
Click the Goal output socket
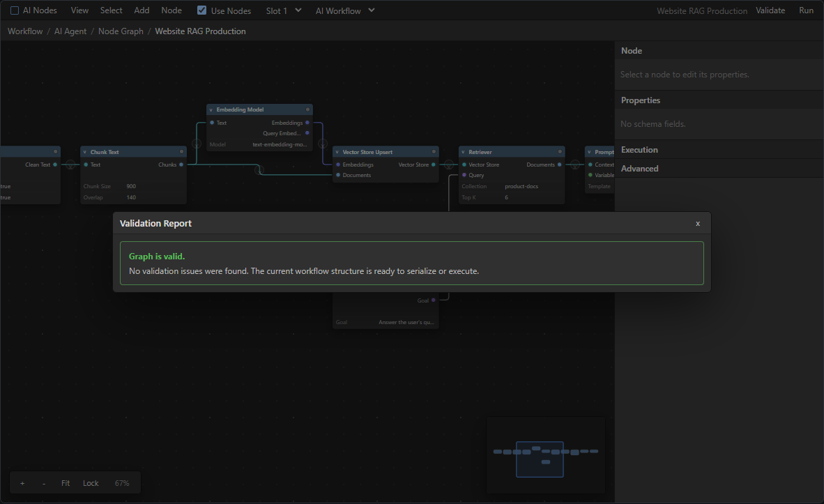pyautogui.click(x=434, y=300)
